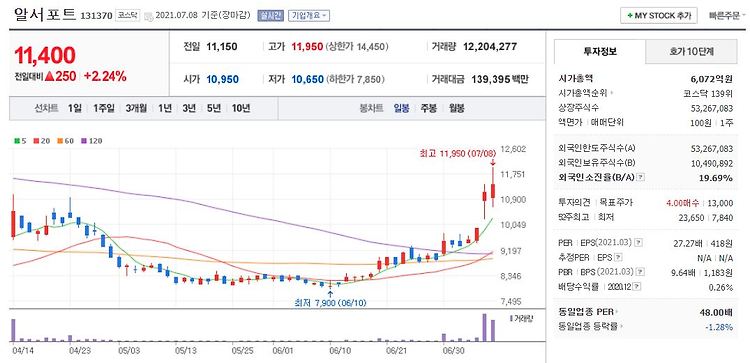Click the 실시간 badge
The image size is (750, 363).
[271, 16]
